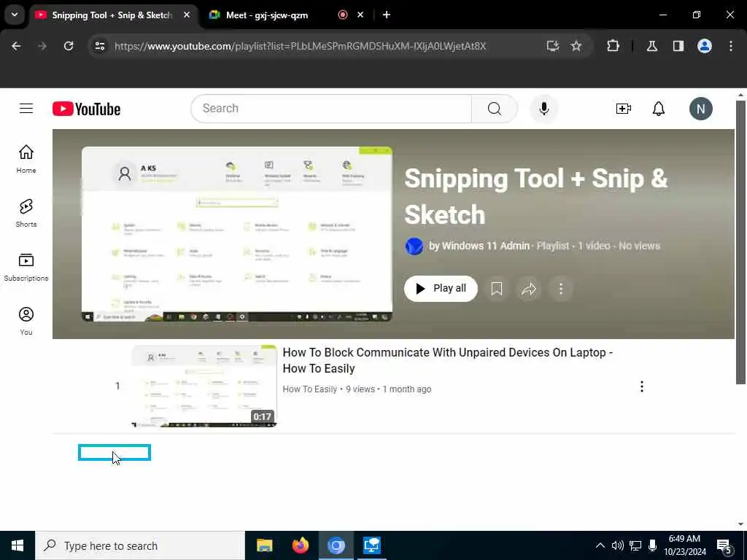Open Chrome profile icon

coord(704,46)
